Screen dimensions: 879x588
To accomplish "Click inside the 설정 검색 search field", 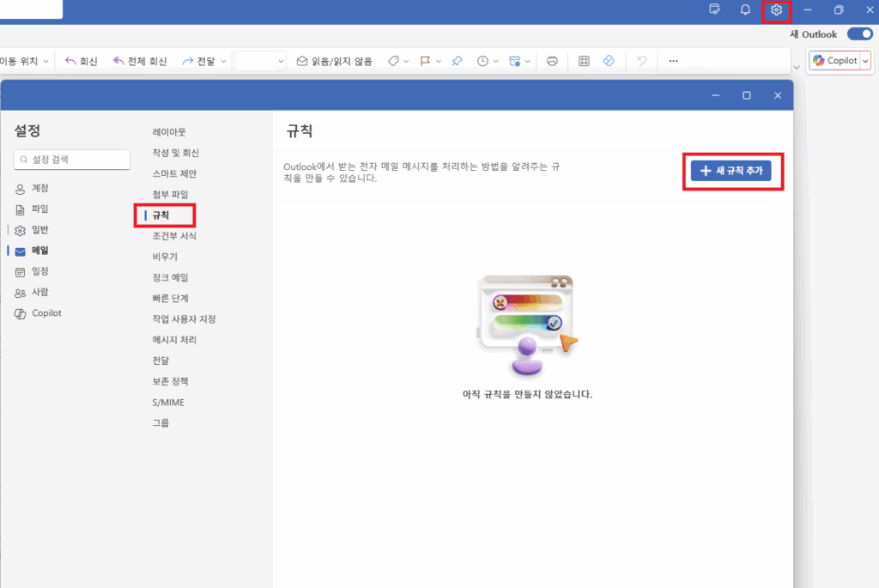I will coord(71,160).
